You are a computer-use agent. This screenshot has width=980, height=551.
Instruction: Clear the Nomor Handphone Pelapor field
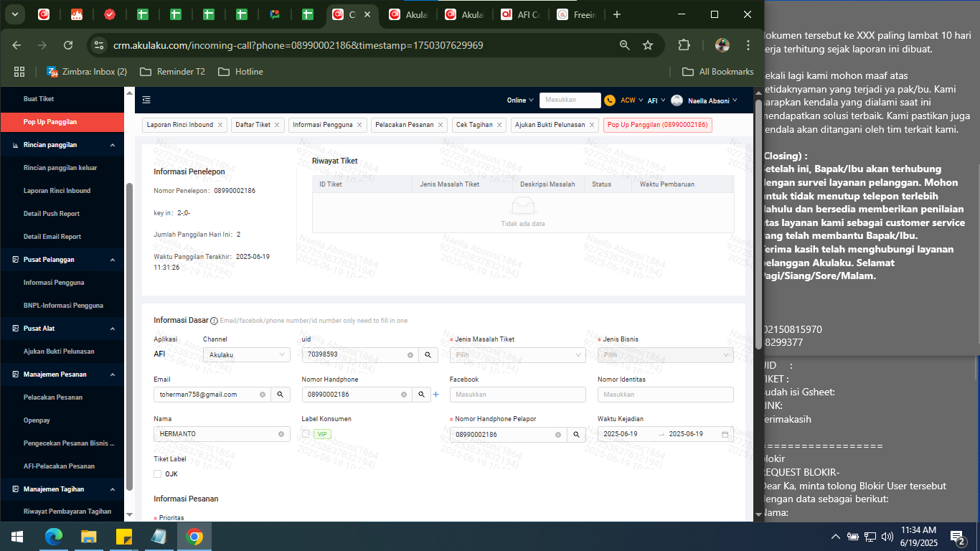pyautogui.click(x=558, y=435)
